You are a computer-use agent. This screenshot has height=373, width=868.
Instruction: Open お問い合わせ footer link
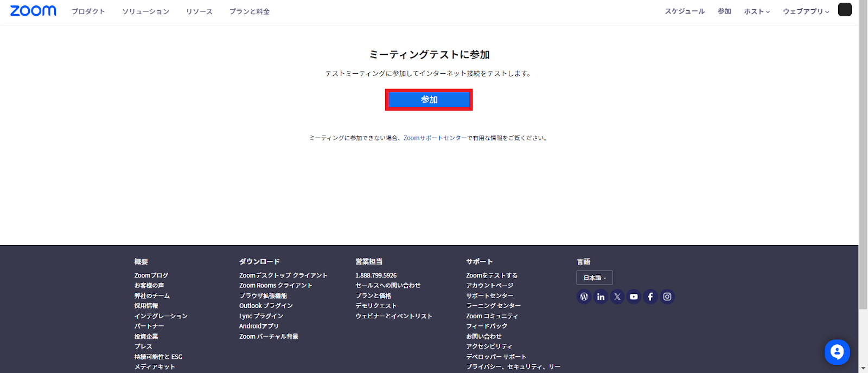[x=484, y=336]
